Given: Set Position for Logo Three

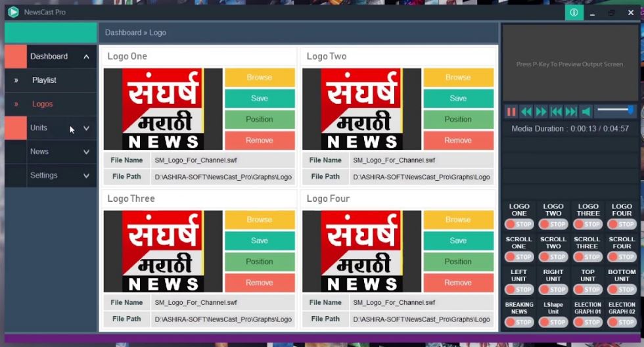Looking at the screenshot, I should [260, 262].
